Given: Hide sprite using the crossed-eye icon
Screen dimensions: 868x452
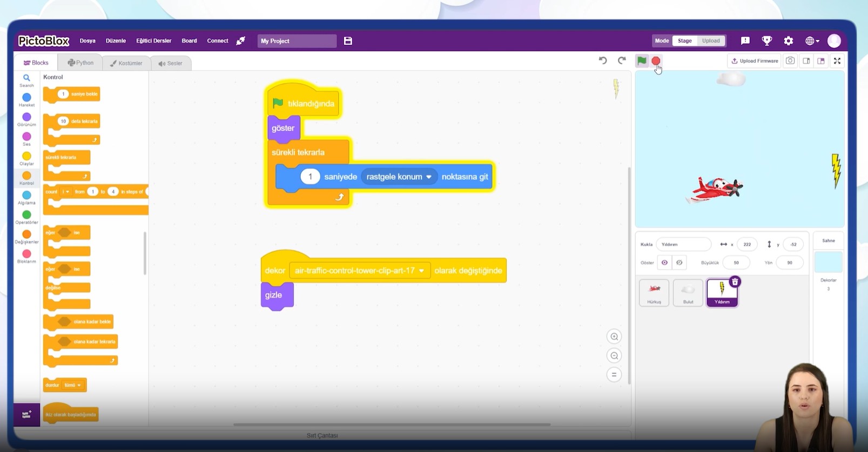Looking at the screenshot, I should (679, 263).
